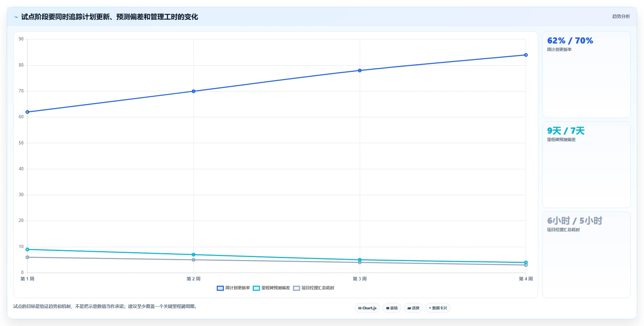Click the cyan 里程碑预测偏差 legend color box
This screenshot has width=644, height=326.
(x=256, y=288)
